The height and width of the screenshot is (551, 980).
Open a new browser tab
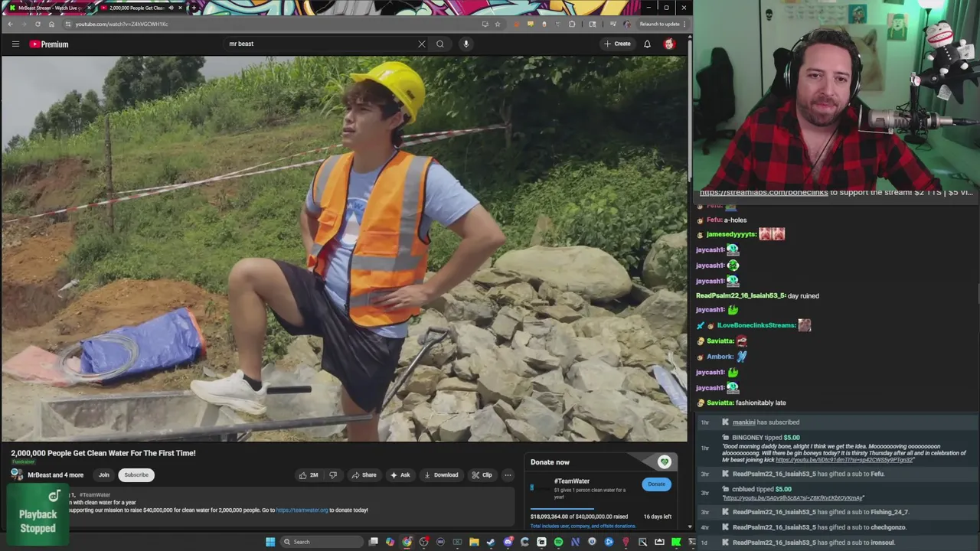click(194, 8)
